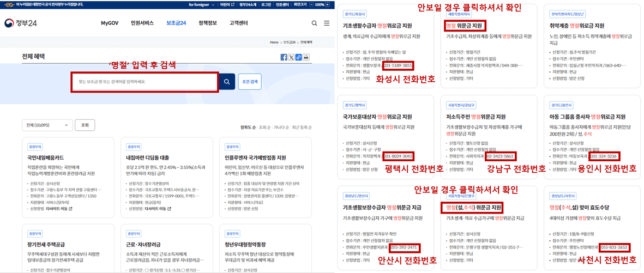The image size is (644, 273).
Task: Click 로그인 link
Action: point(266,4)
